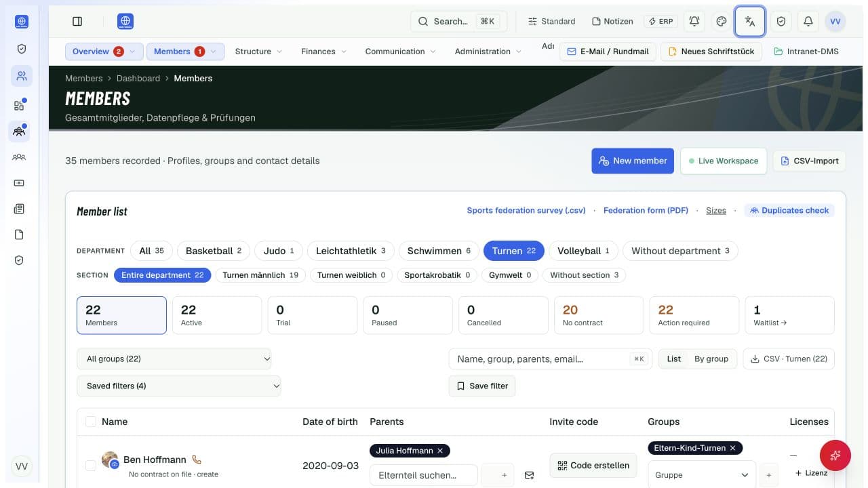868x488 pixels.
Task: Open the Communication menu
Action: (401, 52)
